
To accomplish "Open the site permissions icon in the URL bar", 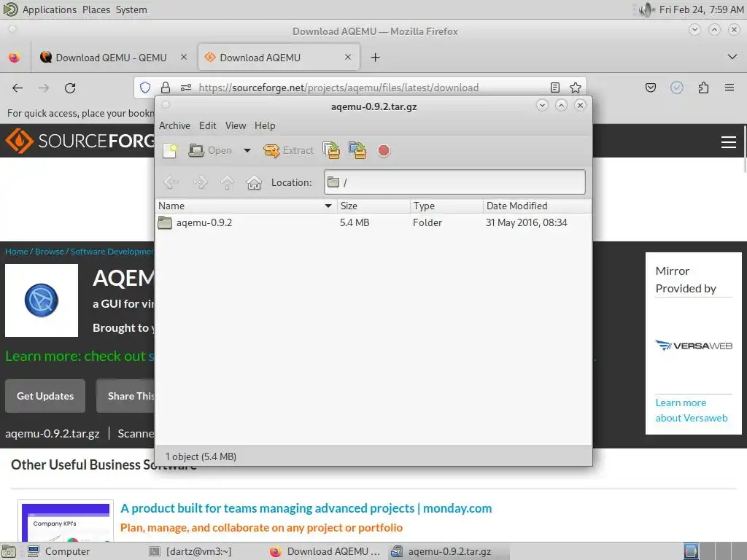I will 186,87.
